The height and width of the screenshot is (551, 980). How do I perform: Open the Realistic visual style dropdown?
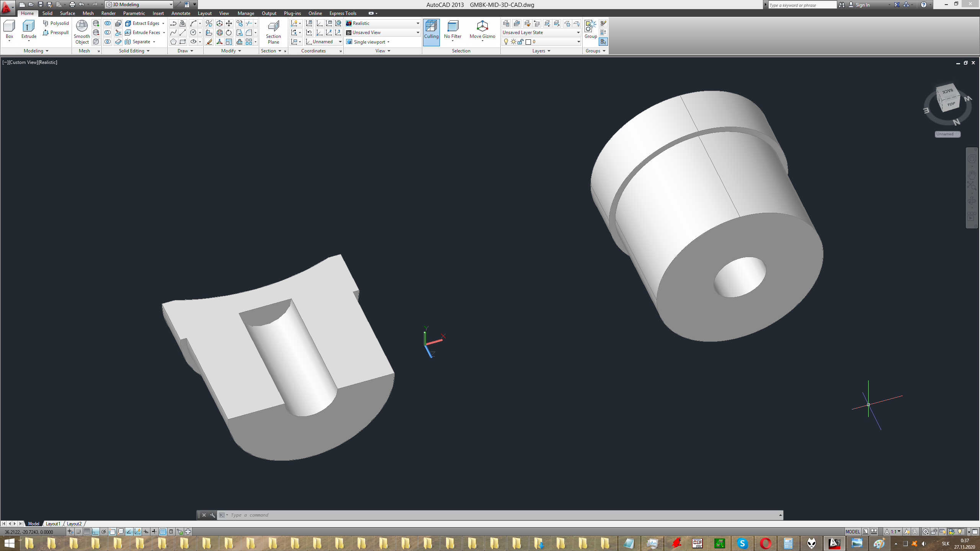[x=418, y=23]
